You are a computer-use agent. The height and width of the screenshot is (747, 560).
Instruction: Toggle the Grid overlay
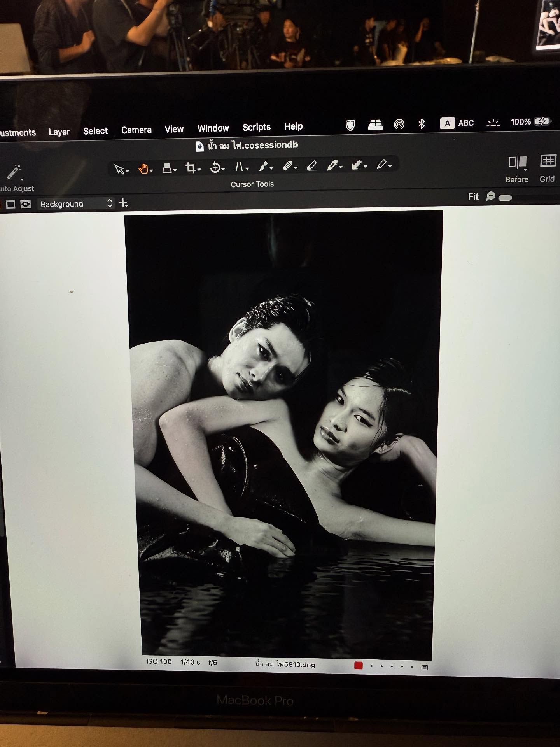548,161
